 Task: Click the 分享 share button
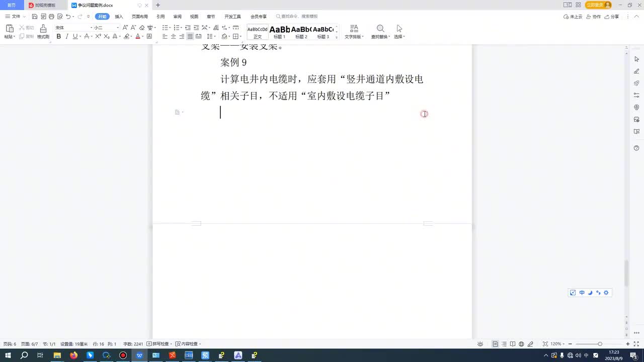tap(612, 17)
